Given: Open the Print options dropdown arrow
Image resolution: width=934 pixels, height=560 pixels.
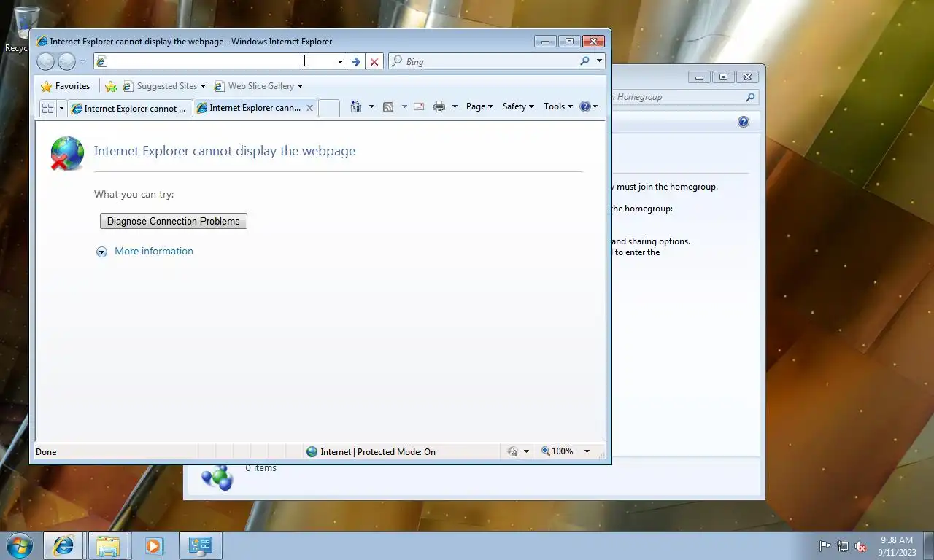Looking at the screenshot, I should 455,106.
